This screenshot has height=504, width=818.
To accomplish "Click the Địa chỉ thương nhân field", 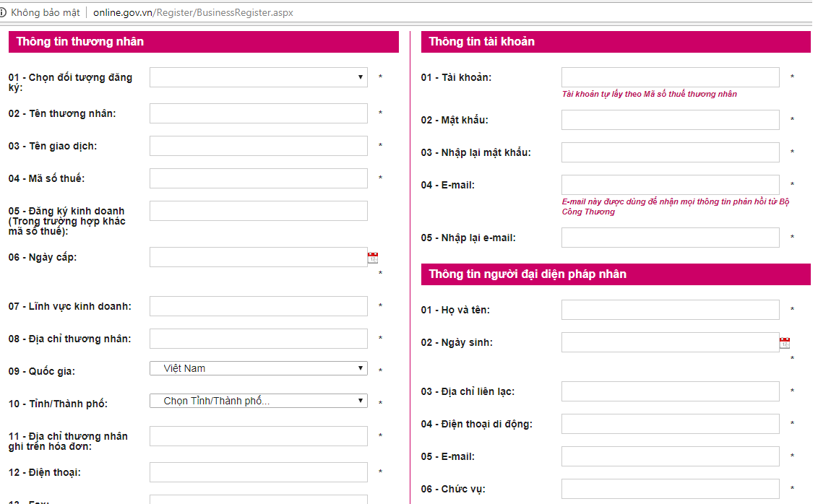I will (x=258, y=339).
